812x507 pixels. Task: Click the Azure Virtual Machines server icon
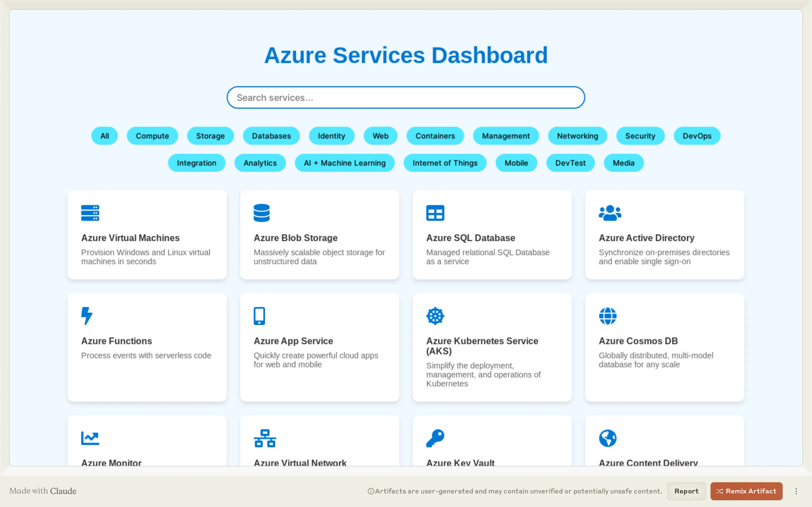tap(90, 213)
